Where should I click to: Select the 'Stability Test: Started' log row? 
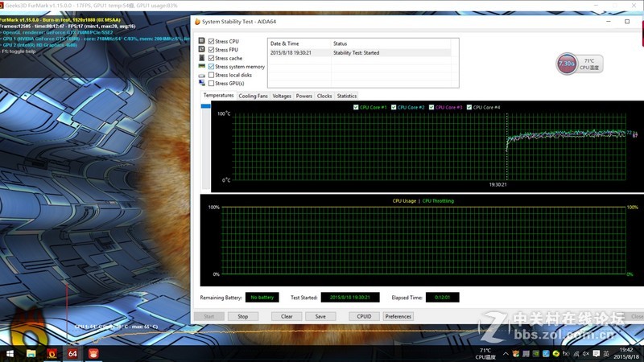tap(359, 53)
